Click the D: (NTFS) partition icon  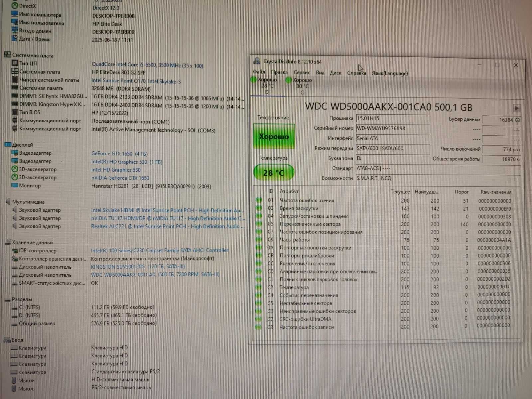click(x=14, y=316)
